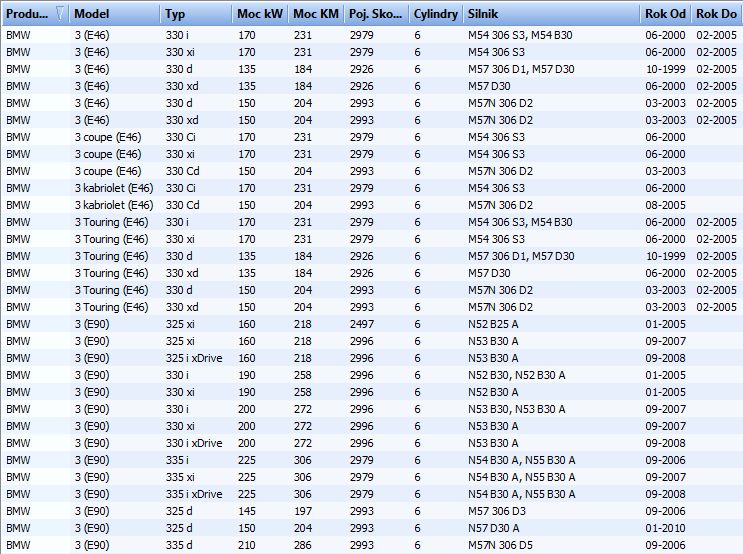Screen dimensions: 743x554
Task: Click 272 in the N53 B30, N53 B30 A row
Action: point(302,409)
